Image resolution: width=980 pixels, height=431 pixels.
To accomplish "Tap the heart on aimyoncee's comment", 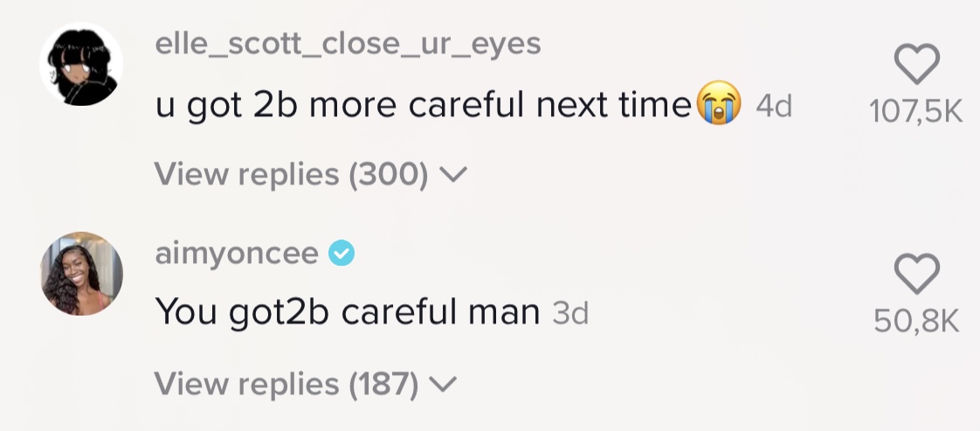I will click(917, 275).
